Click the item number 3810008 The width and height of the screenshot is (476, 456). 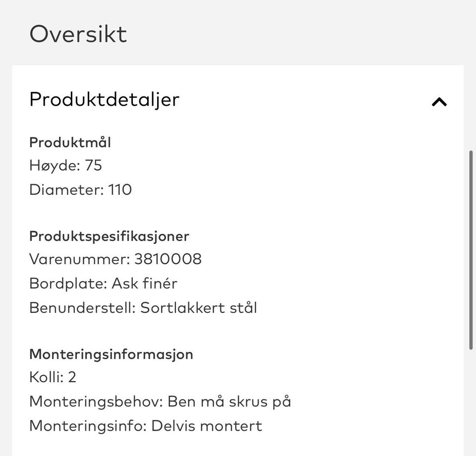pos(168,259)
